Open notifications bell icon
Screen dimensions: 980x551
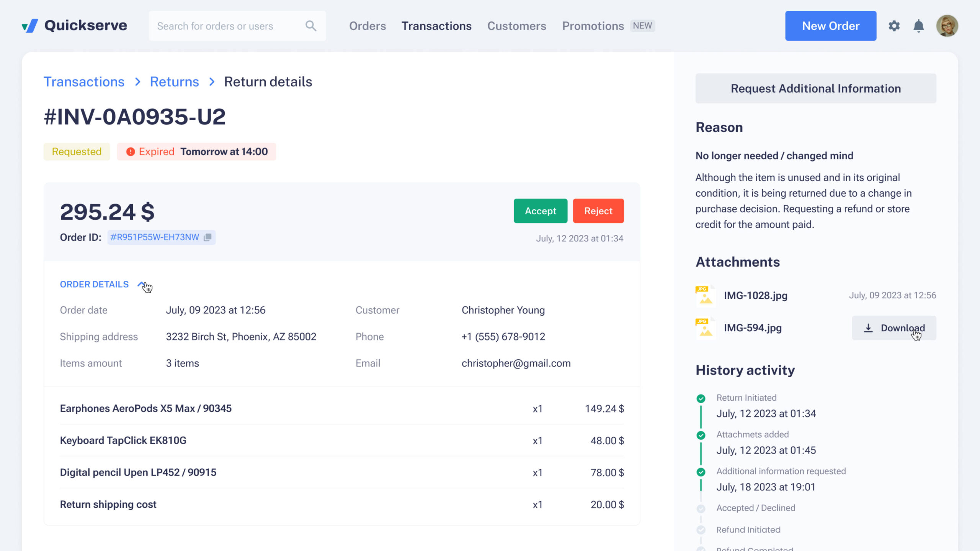coord(918,26)
